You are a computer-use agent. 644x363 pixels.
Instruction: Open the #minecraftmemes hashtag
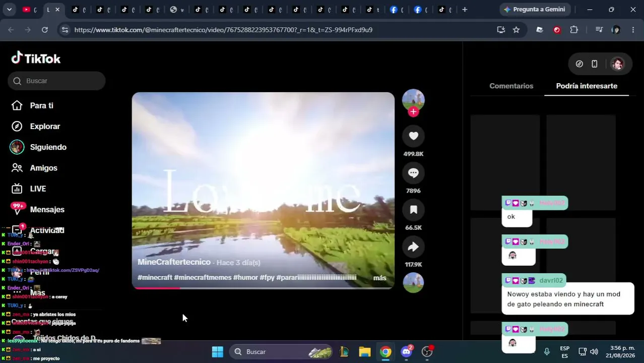coord(203,277)
